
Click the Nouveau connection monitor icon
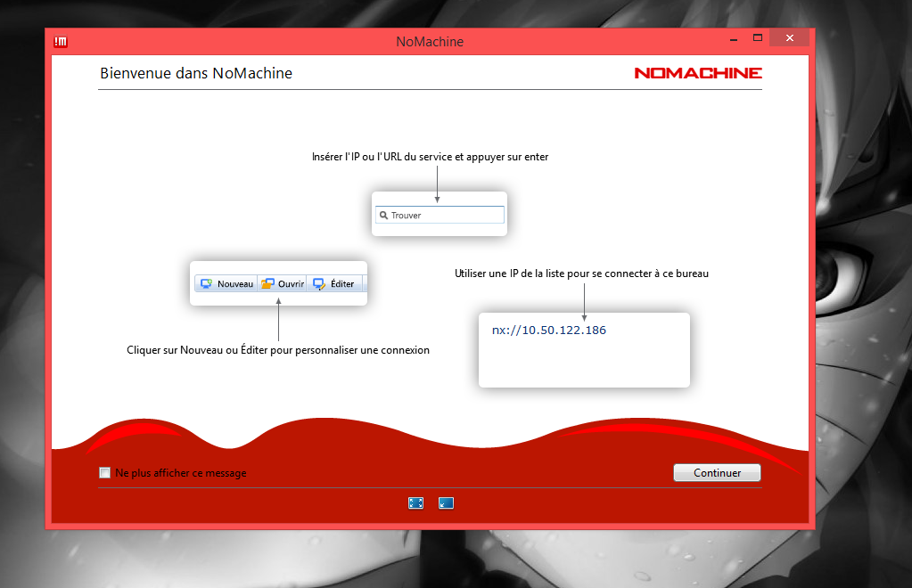coord(206,283)
